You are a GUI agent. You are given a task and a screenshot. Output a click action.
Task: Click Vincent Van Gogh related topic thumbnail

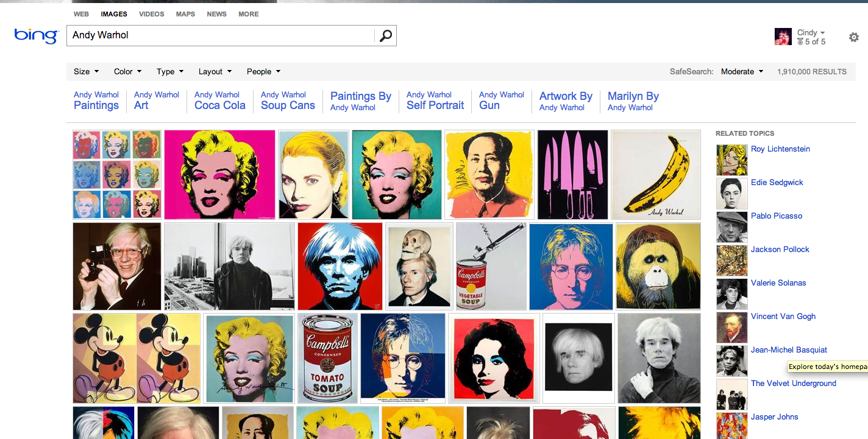pyautogui.click(x=731, y=328)
